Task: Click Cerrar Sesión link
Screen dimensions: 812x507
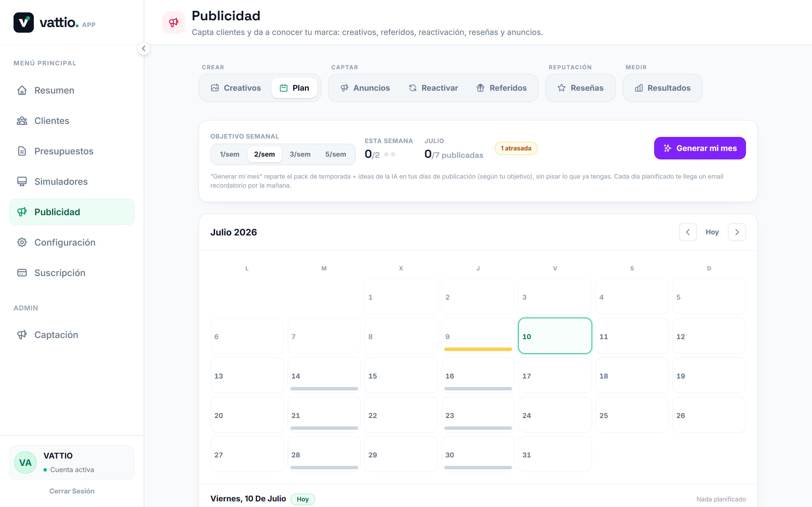Action: click(72, 491)
